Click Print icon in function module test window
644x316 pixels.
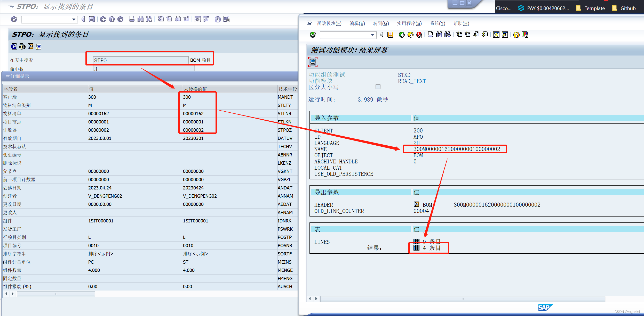[x=430, y=35]
